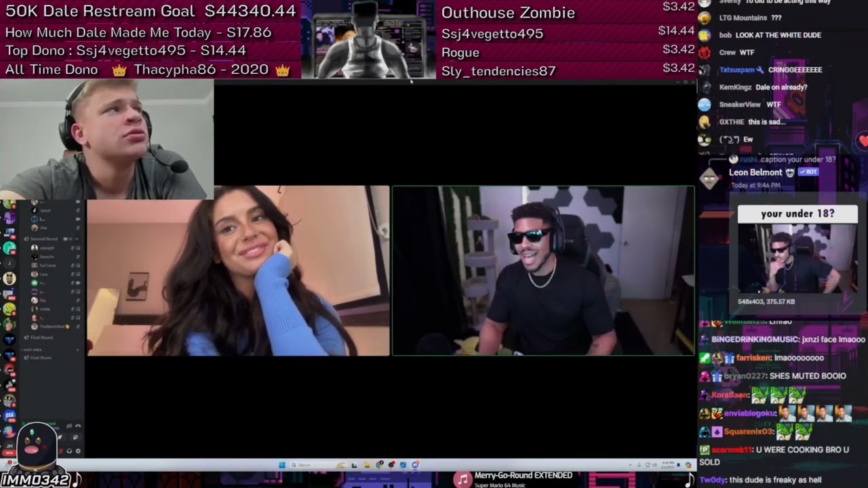868x488 pixels.
Task: Open Discord User Settings gear
Action: [x=78, y=451]
